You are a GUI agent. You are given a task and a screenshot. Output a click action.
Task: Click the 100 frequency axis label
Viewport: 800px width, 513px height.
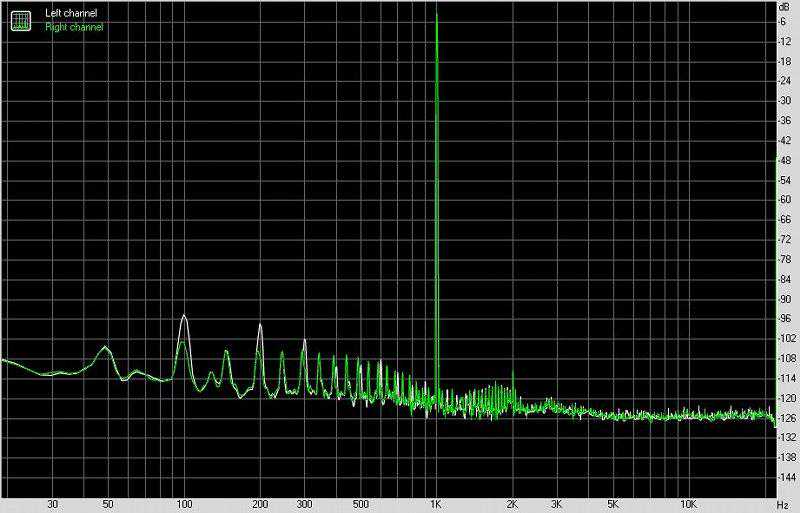[184, 504]
